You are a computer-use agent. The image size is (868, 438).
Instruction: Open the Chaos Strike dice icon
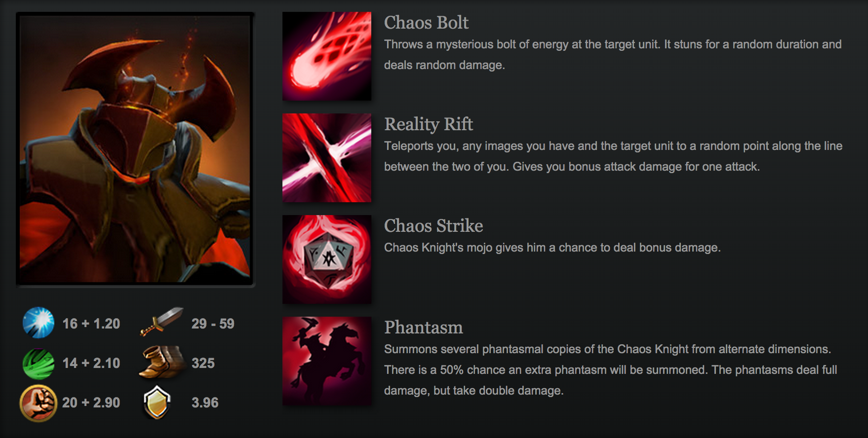pyautogui.click(x=327, y=259)
